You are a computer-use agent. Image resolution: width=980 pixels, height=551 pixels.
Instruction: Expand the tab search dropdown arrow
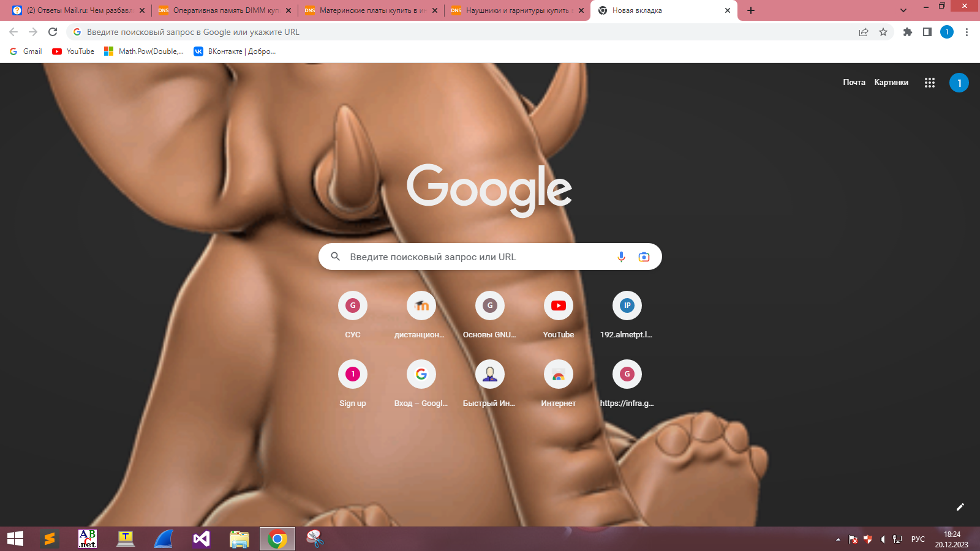click(x=903, y=10)
